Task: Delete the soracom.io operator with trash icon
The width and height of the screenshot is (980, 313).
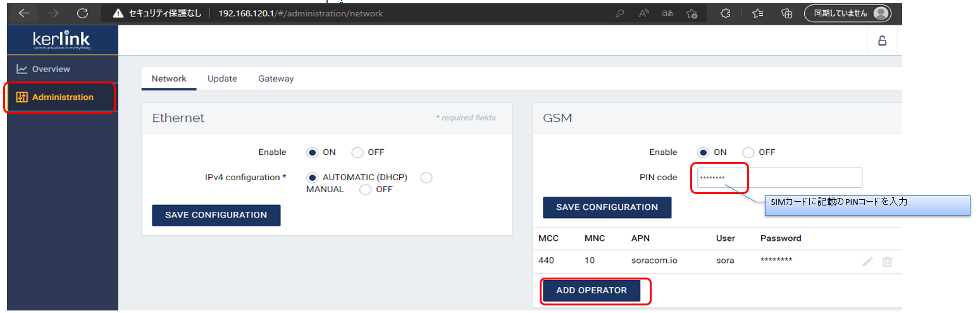Action: point(887,261)
